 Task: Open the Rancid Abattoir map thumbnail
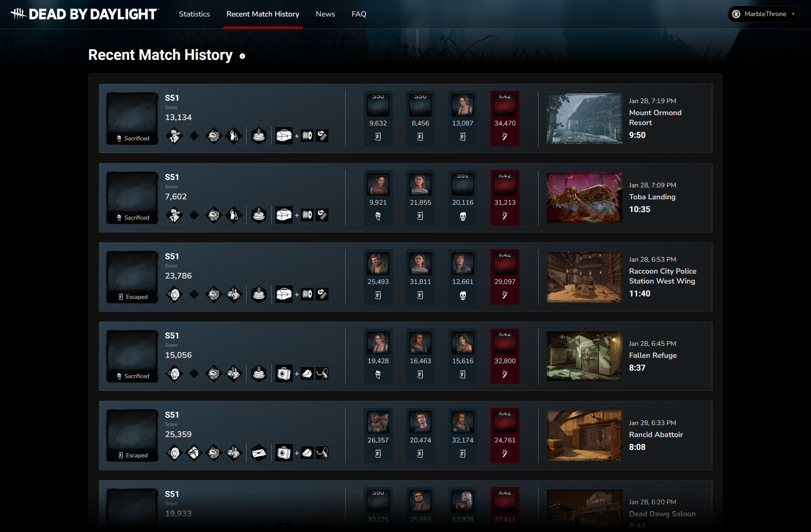584,435
